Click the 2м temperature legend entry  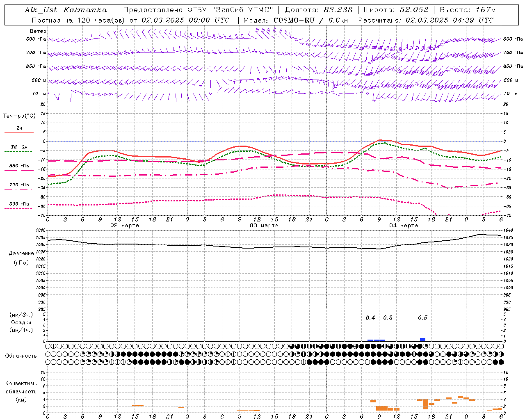19,128
